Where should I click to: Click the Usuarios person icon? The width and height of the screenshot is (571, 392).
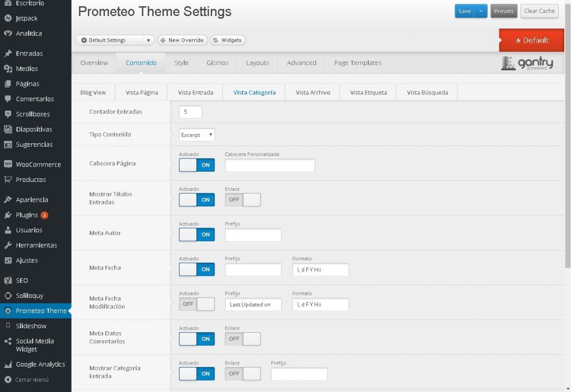click(x=8, y=230)
